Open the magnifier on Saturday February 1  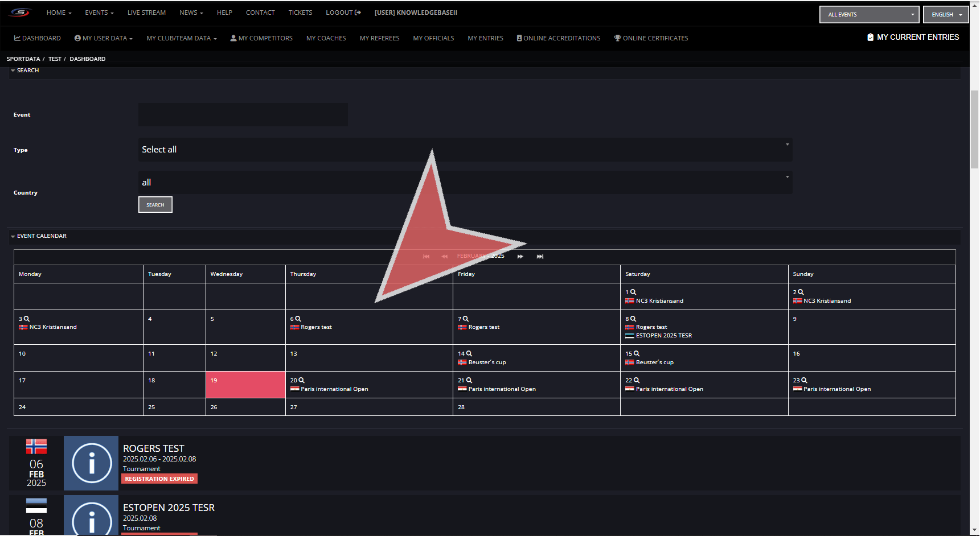pos(633,292)
